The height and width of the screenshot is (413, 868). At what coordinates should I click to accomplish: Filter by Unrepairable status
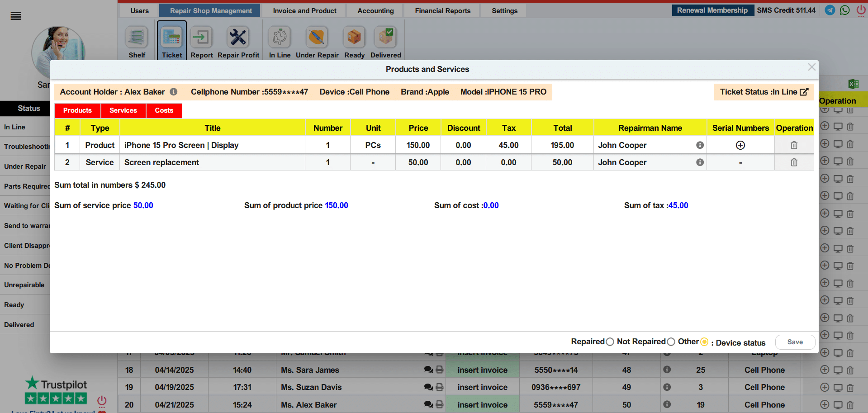25,285
